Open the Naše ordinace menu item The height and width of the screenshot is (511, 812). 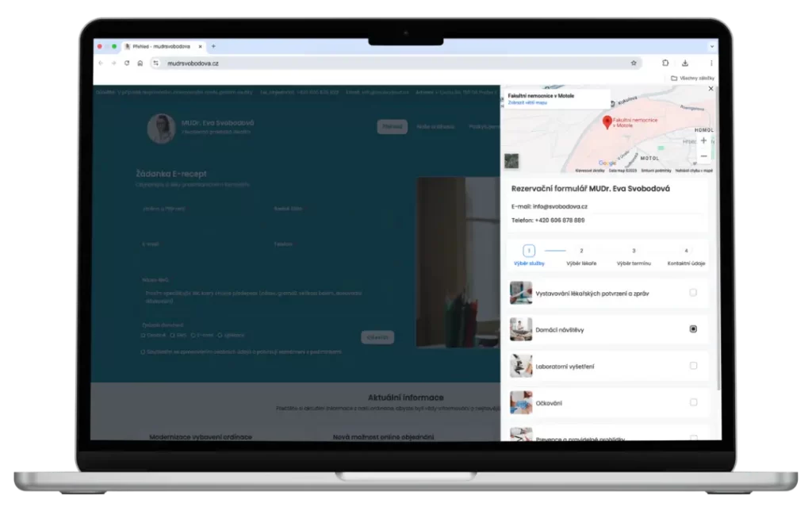(435, 126)
